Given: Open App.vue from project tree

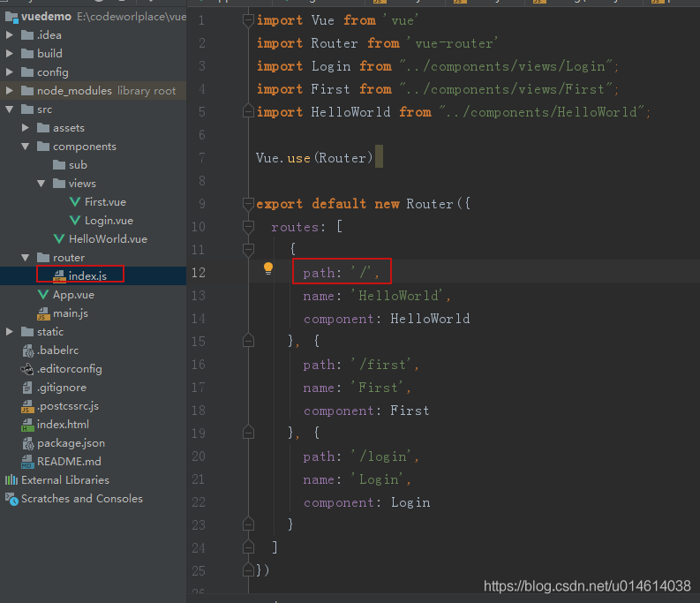Looking at the screenshot, I should pos(73,295).
